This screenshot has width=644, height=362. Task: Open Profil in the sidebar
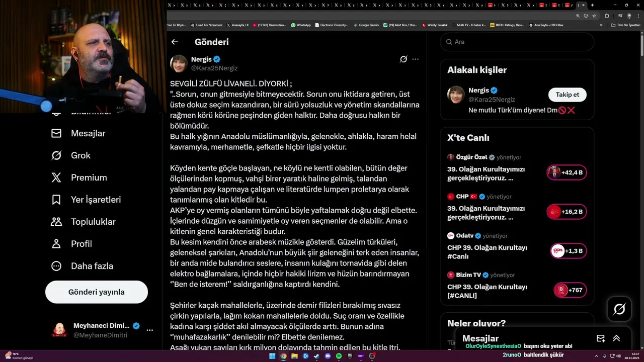coord(71,244)
